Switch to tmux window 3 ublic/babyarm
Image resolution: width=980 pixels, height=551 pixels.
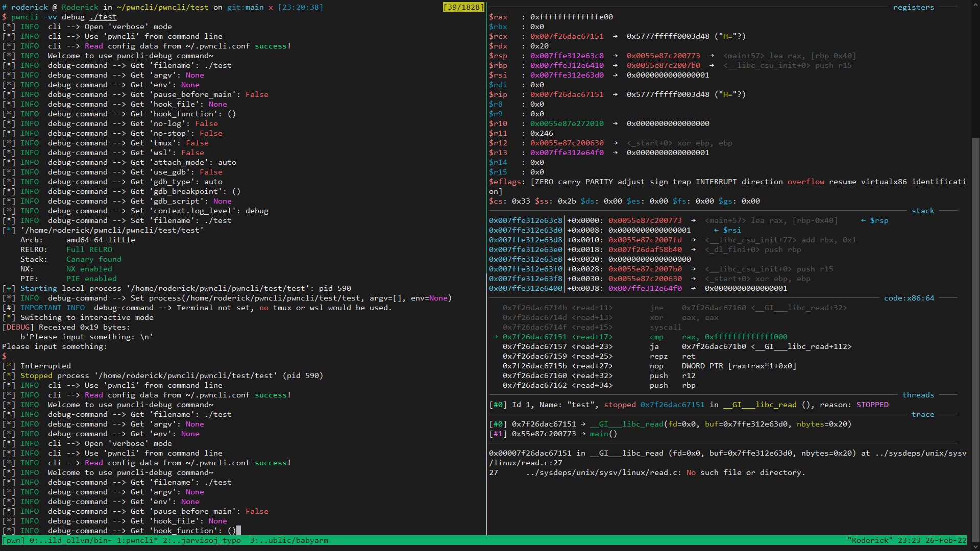289,540
